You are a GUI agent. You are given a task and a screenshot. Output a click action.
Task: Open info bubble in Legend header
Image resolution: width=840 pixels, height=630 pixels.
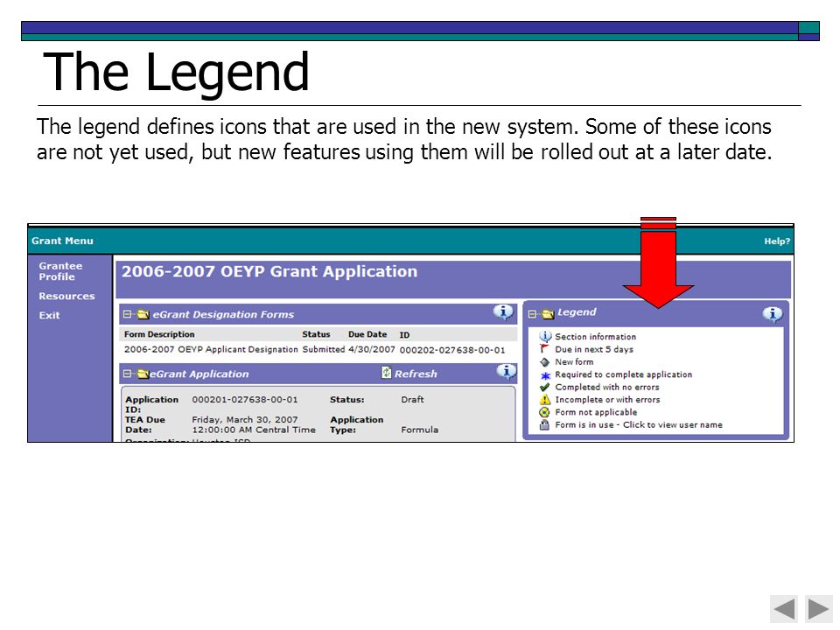tap(773, 314)
